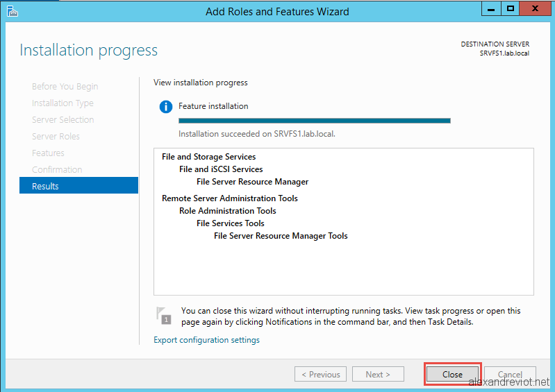This screenshot has width=555, height=392.
Task: Minimize the wizard window
Action: point(491,8)
